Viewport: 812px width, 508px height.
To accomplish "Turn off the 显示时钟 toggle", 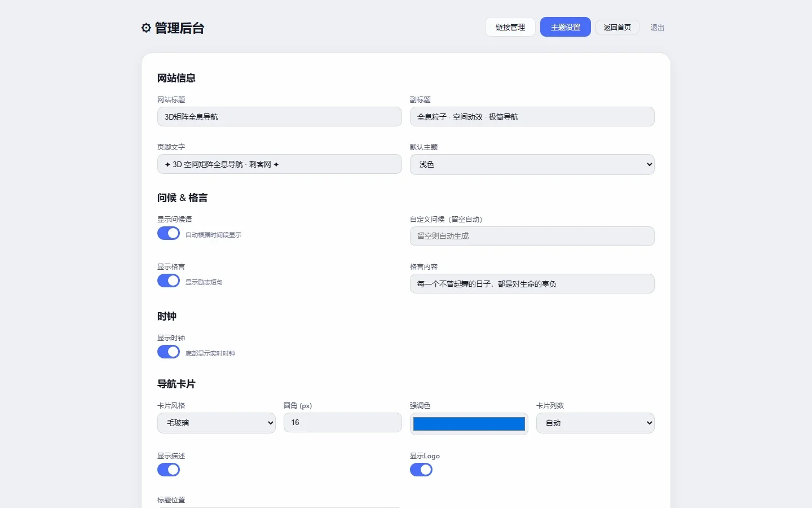I will point(169,352).
